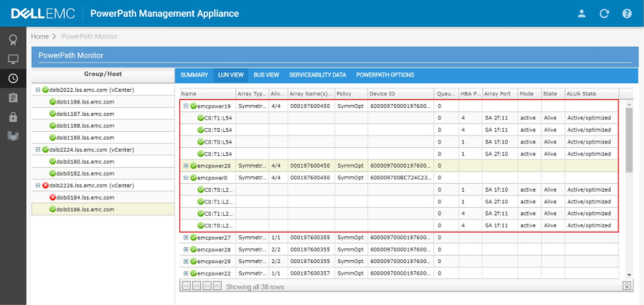Expand the emcpower22 LUN row
644x305 pixels.
[x=186, y=273]
